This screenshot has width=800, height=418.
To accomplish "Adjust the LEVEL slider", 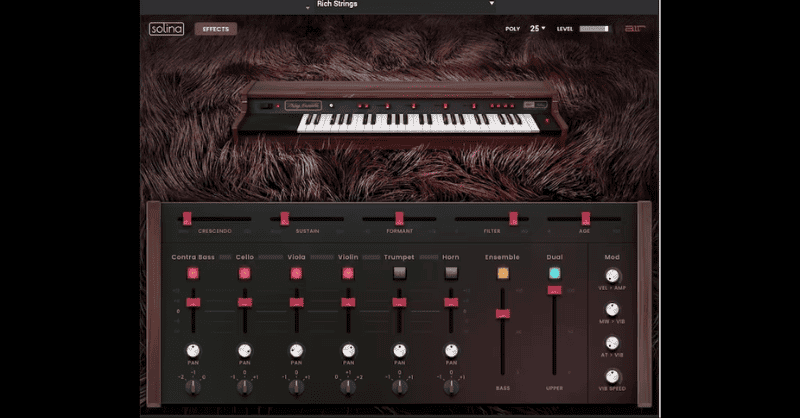I will click(x=594, y=29).
